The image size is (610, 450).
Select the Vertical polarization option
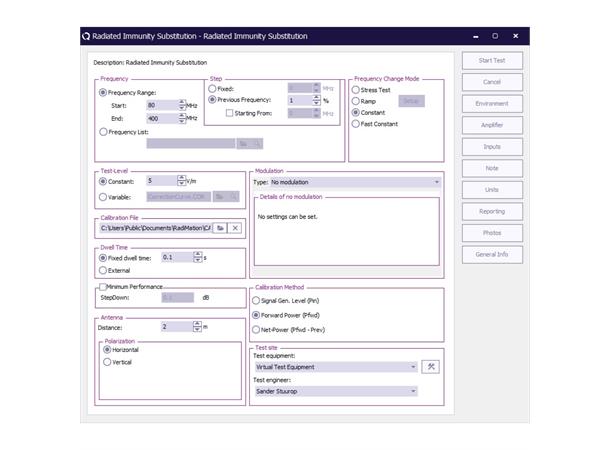pyautogui.click(x=108, y=362)
